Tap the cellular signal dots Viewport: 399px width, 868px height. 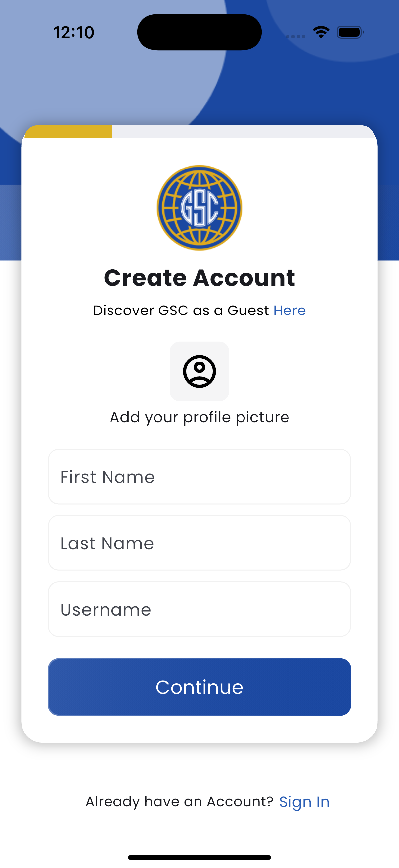[x=296, y=36]
